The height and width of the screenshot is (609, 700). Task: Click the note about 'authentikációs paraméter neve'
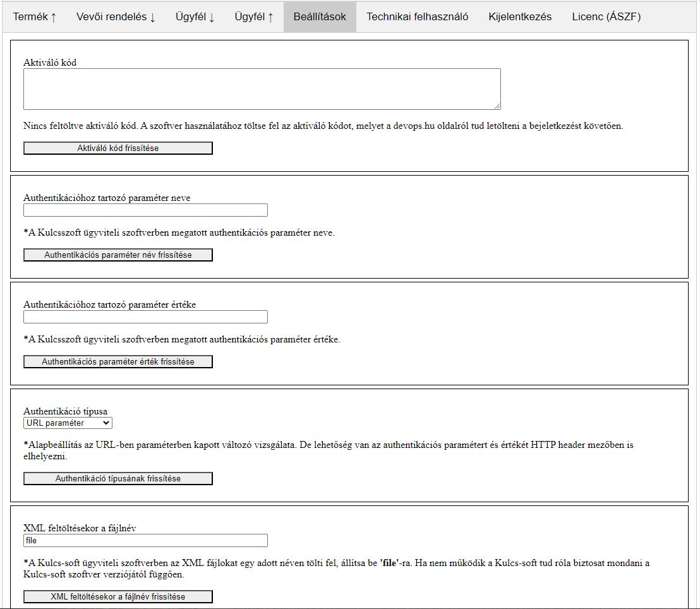point(179,232)
